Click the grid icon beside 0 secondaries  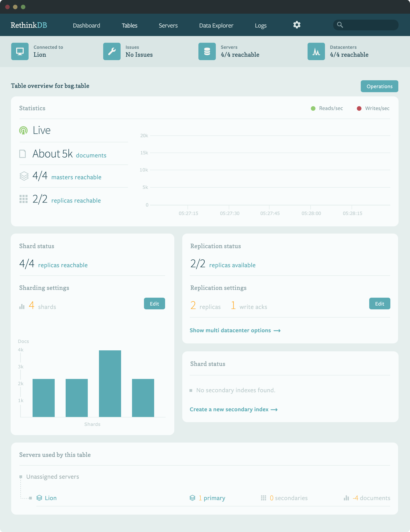[x=264, y=498]
